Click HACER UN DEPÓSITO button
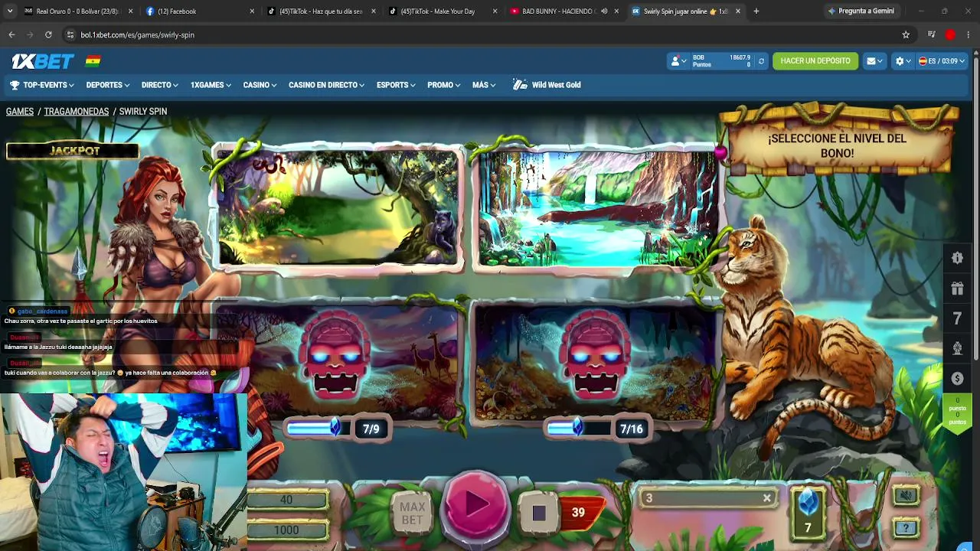980x551 pixels. [815, 61]
